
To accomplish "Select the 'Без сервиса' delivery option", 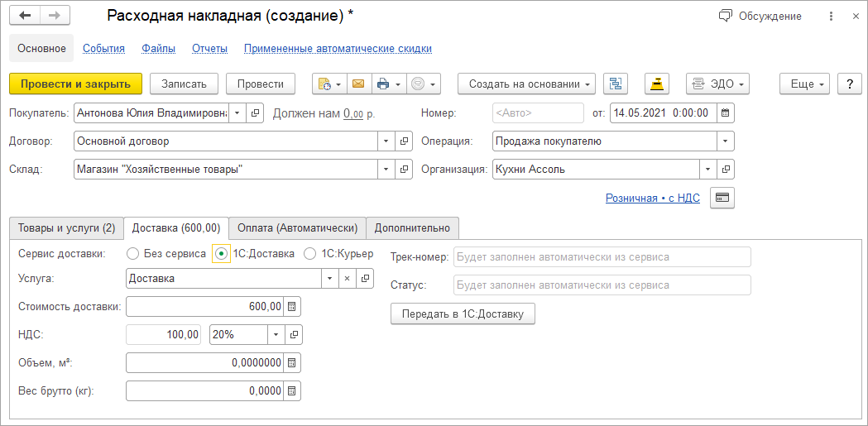I will point(133,254).
